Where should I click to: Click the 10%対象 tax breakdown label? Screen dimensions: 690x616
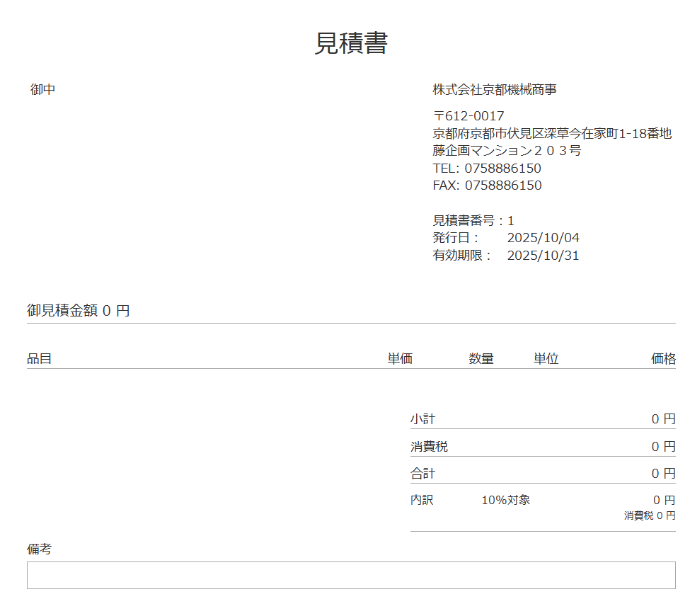(505, 500)
